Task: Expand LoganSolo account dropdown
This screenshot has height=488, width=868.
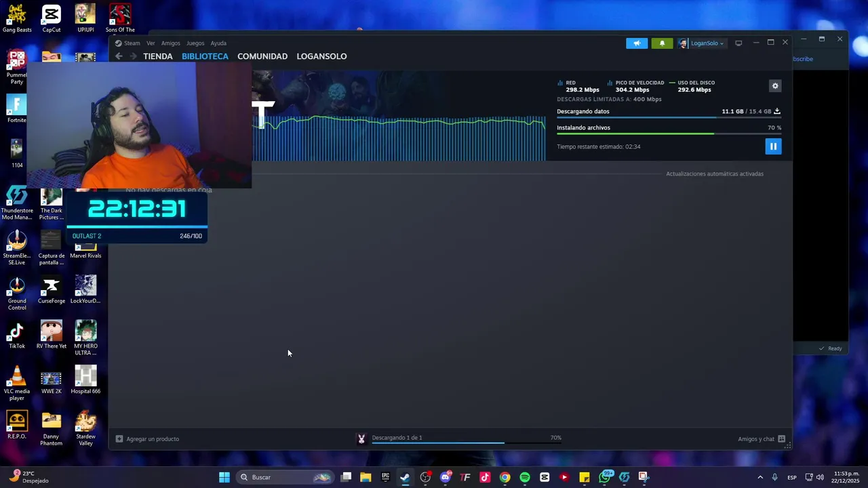Action: point(707,43)
